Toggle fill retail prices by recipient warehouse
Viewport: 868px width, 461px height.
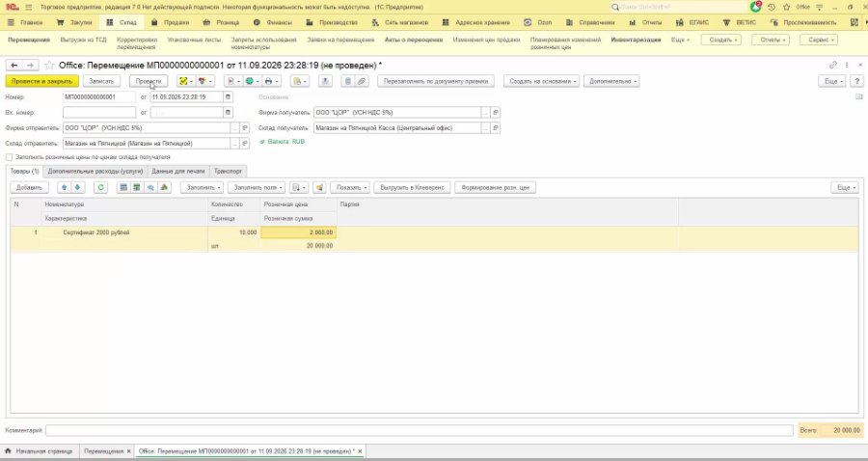(x=9, y=157)
